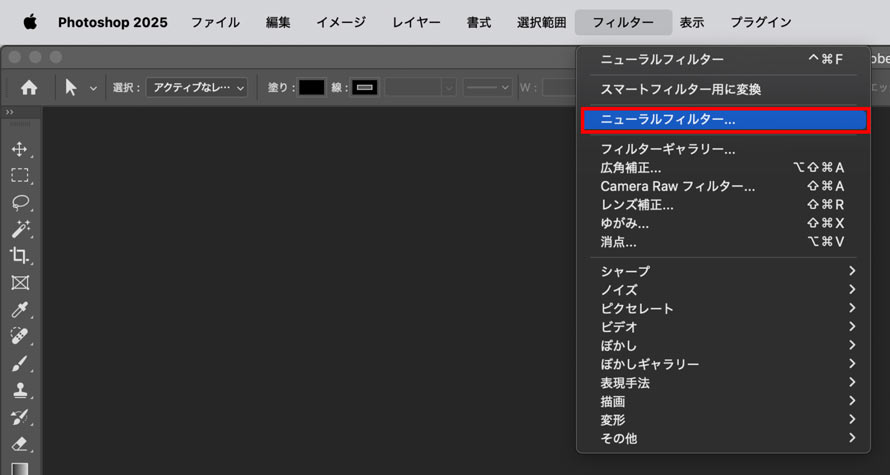Open the Apple menu
Image resolution: width=890 pixels, height=475 pixels.
pyautogui.click(x=30, y=22)
